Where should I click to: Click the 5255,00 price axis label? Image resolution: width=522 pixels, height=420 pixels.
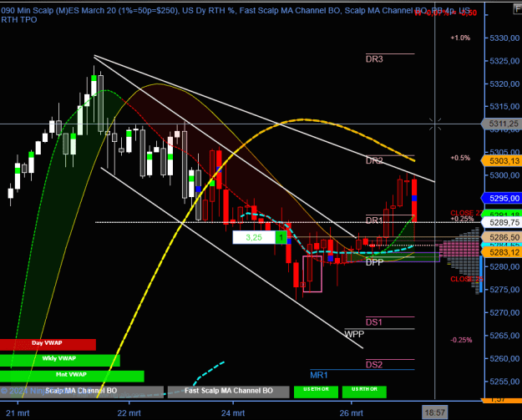point(504,382)
